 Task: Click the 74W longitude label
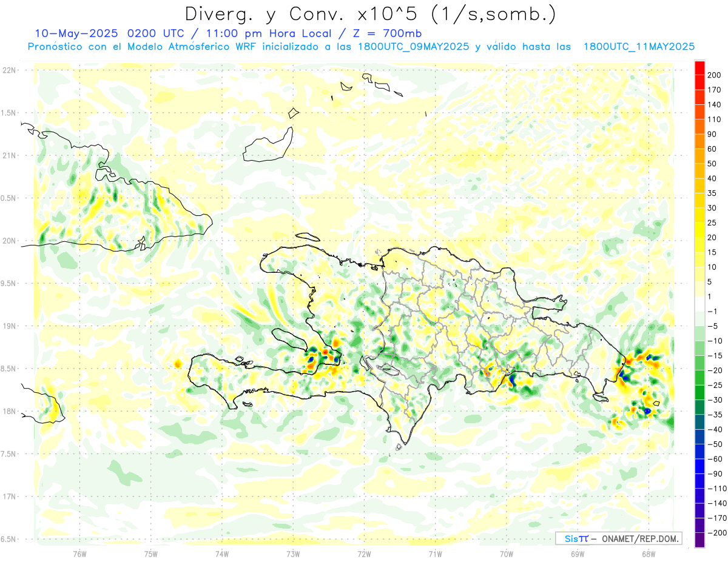click(x=222, y=554)
